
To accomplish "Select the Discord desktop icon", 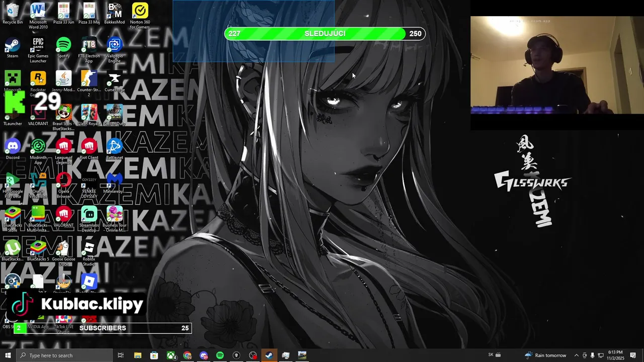I will tap(13, 149).
